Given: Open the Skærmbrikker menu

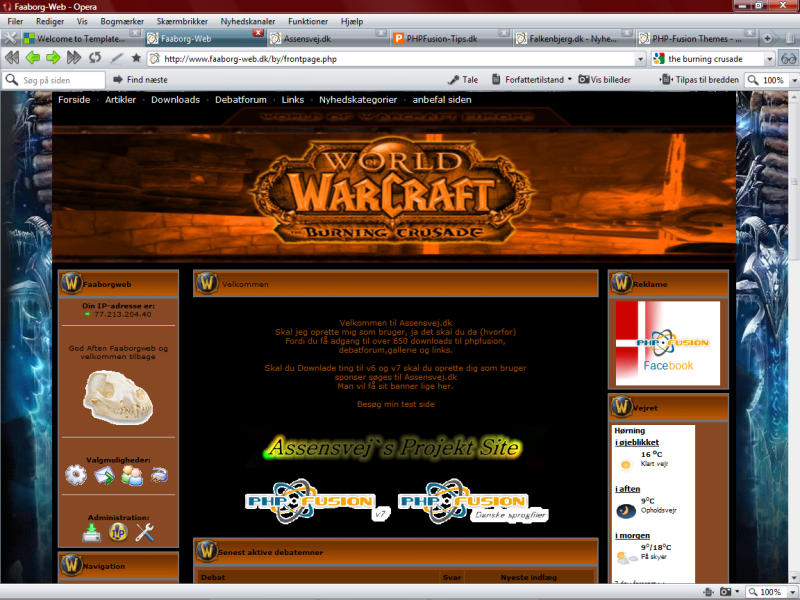Looking at the screenshot, I should 182,21.
